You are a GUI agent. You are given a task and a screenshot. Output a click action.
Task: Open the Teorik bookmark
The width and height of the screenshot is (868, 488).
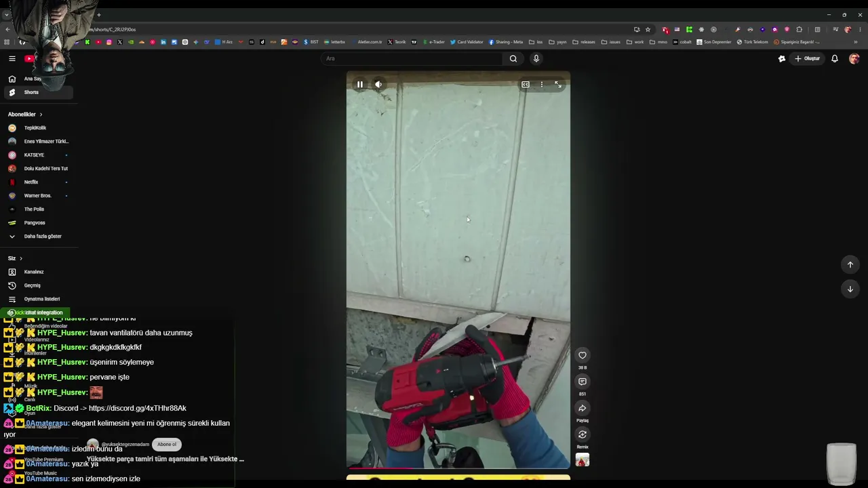tap(397, 42)
